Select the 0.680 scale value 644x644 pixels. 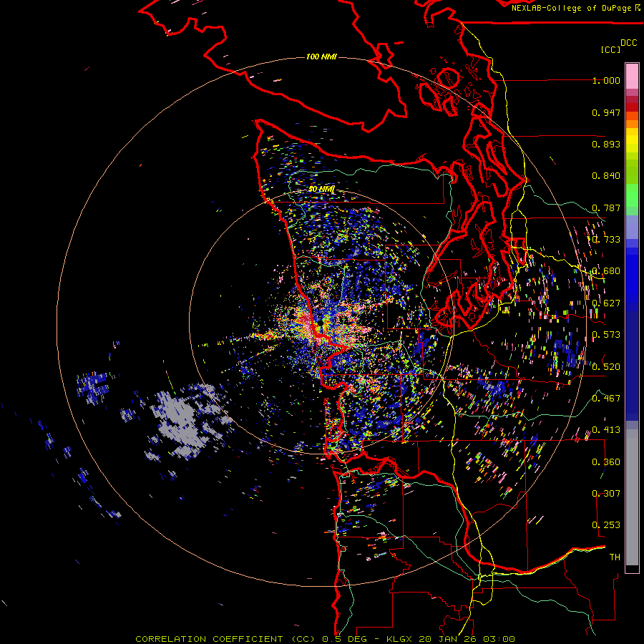pos(606,271)
